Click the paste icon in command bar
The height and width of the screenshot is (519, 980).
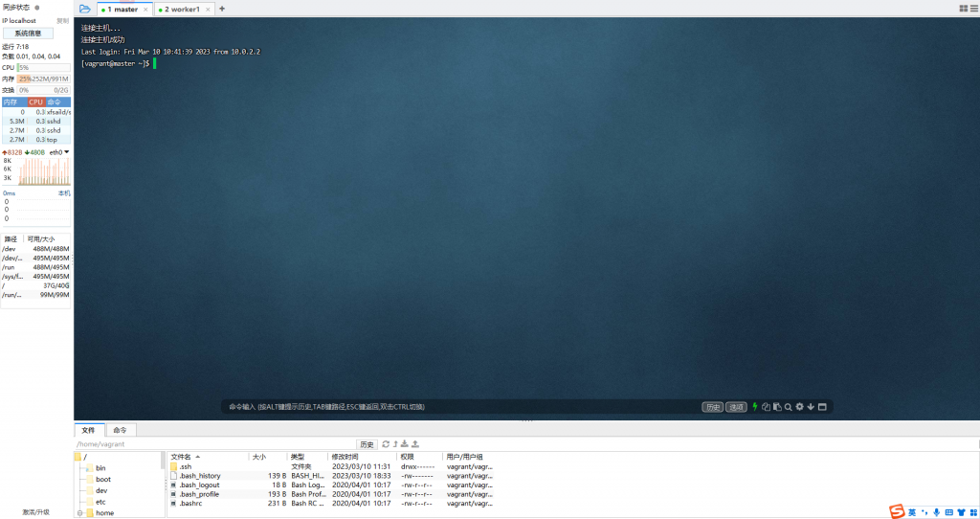[x=777, y=406]
